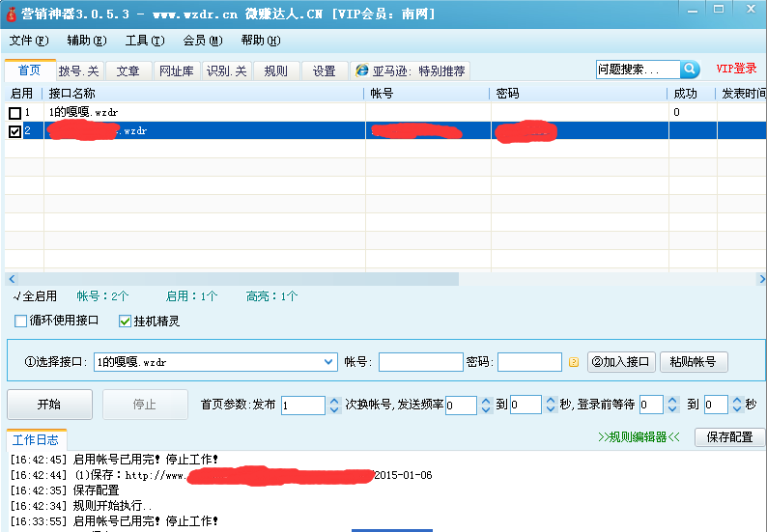Open the 亚马逊:特别推荐 tab
The image size is (767, 532).
pyautogui.click(x=411, y=71)
